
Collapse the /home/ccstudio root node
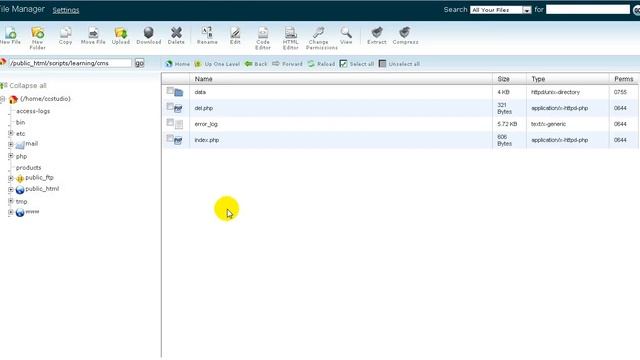2,99
